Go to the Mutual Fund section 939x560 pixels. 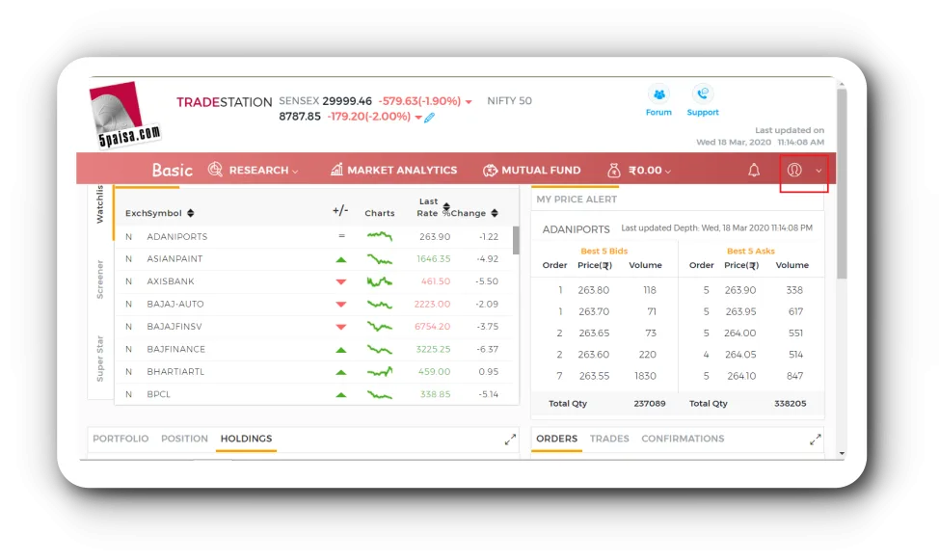[x=532, y=170]
